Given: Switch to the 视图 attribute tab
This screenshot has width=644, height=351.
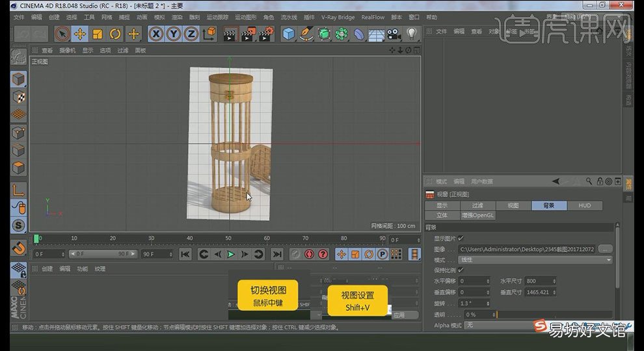Looking at the screenshot, I should coord(513,205).
